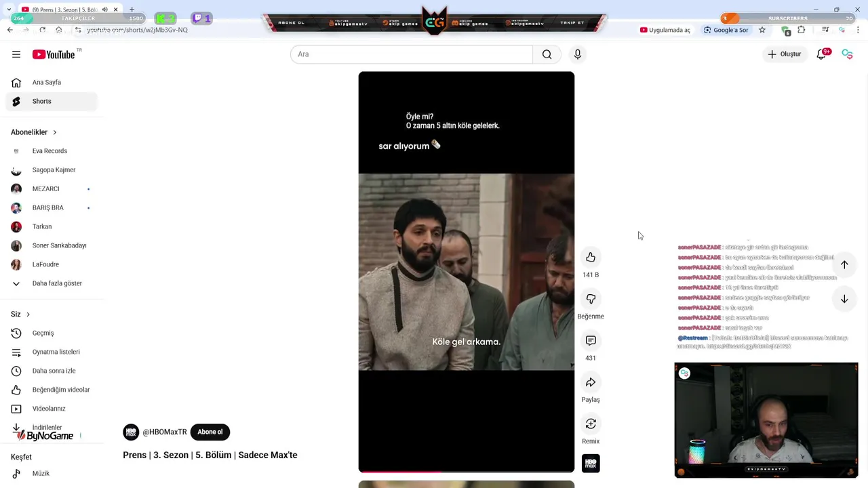The width and height of the screenshot is (868, 488).
Task: Open Beğendiğim videolar
Action: [52, 390]
